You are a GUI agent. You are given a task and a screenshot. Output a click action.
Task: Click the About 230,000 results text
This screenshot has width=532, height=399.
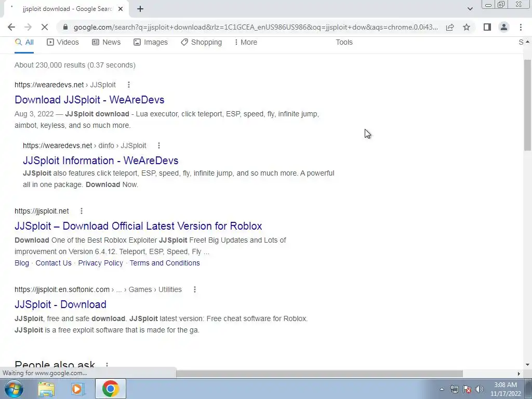click(x=75, y=65)
